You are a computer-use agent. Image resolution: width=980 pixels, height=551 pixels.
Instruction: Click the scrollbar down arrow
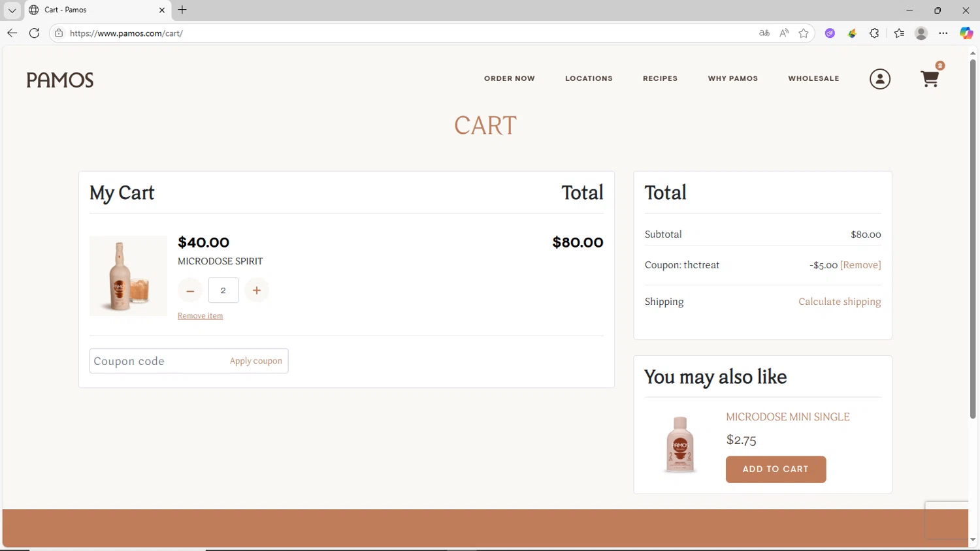click(x=973, y=541)
